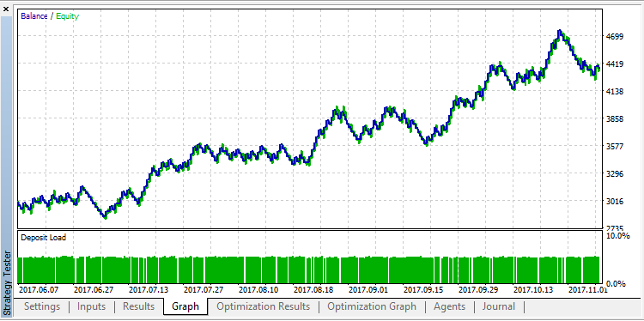Open the Optimization Results tab
Viewport: 644px width, 321px height.
(264, 306)
